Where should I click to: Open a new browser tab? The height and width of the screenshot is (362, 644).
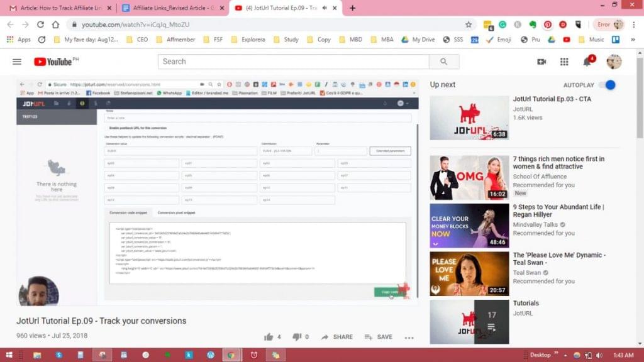tap(352, 8)
